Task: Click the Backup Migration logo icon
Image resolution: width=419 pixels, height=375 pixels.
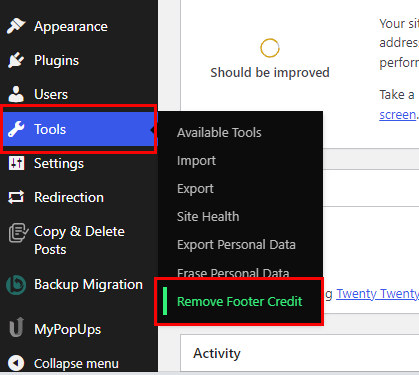Action: (x=16, y=285)
